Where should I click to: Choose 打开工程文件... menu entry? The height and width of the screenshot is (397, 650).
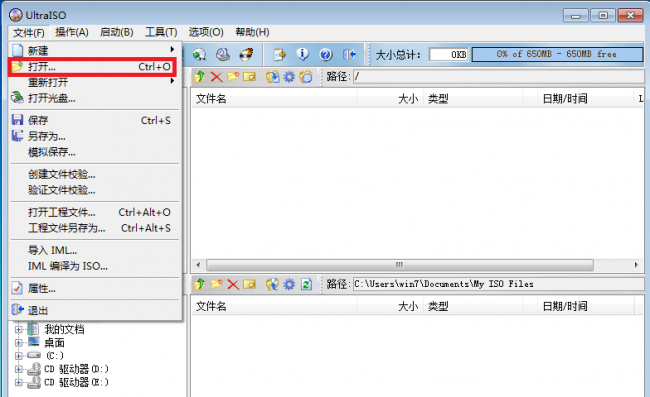pos(95,212)
